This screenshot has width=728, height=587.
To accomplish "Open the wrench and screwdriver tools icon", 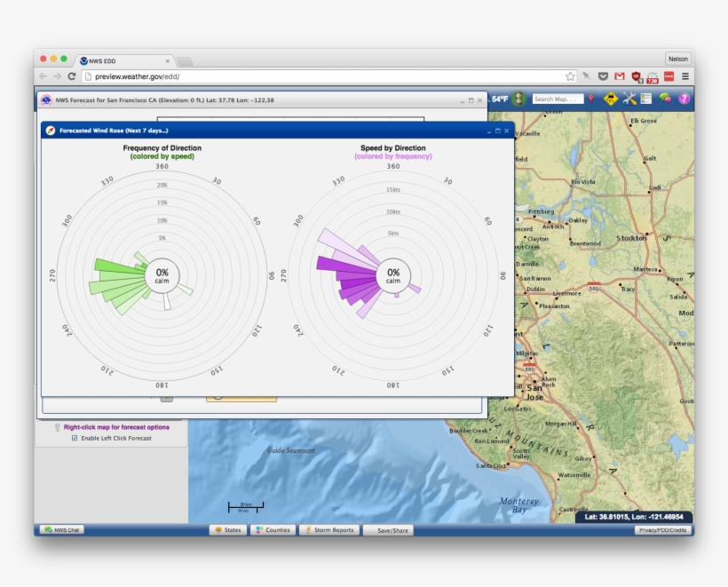I will pos(629,99).
